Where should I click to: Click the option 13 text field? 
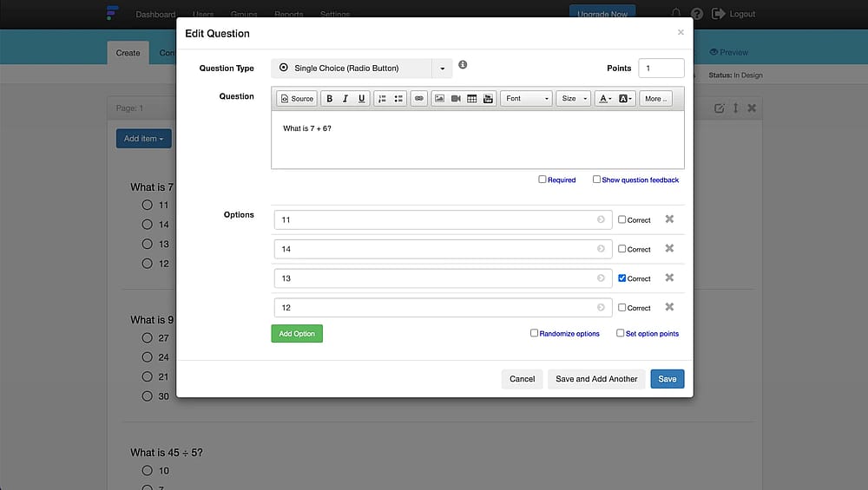(x=443, y=278)
